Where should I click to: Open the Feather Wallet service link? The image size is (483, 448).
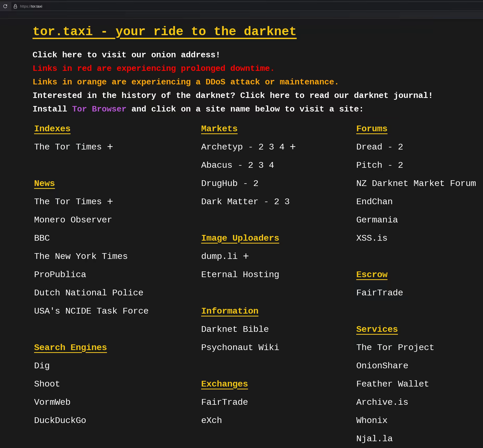click(392, 384)
